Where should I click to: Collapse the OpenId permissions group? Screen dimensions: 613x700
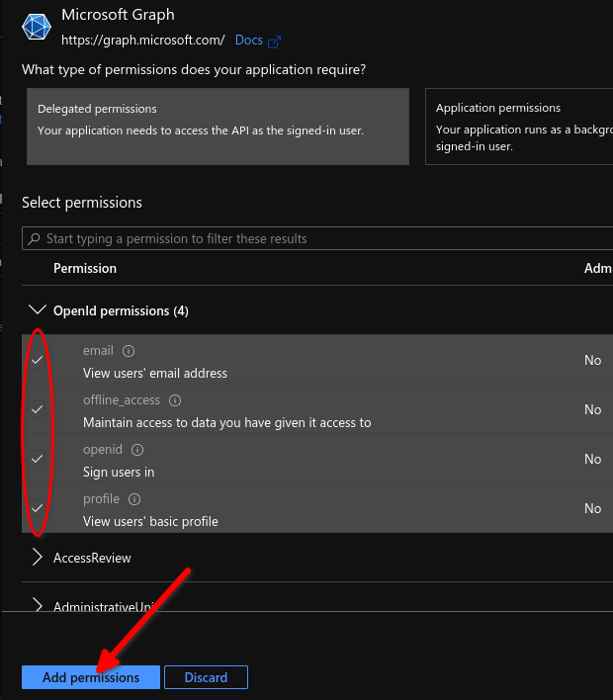[x=38, y=310]
